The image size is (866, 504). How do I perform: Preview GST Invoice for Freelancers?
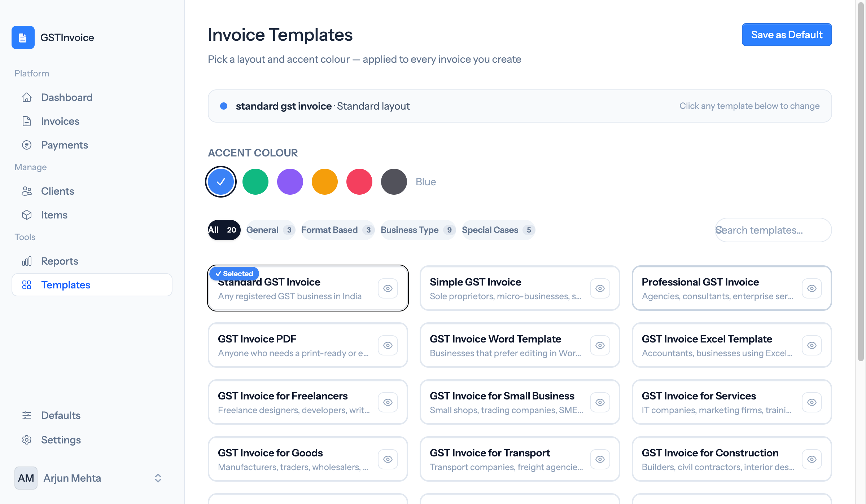coord(388,402)
